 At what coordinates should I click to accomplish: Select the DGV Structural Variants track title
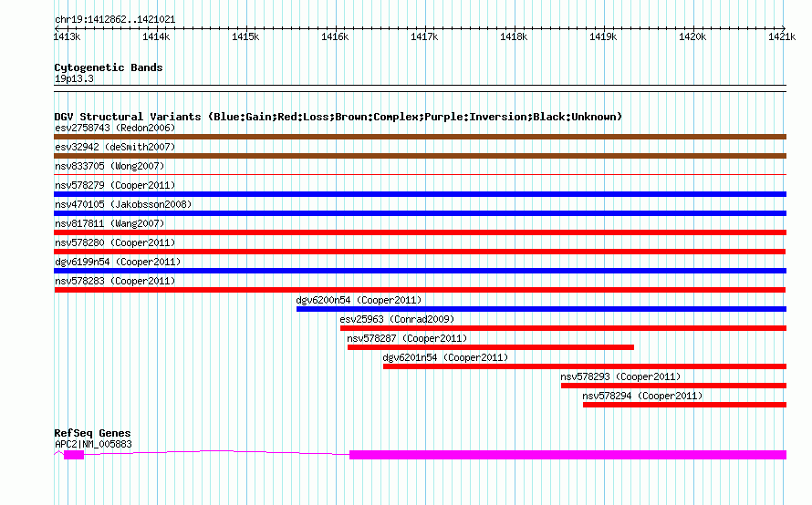[338, 117]
